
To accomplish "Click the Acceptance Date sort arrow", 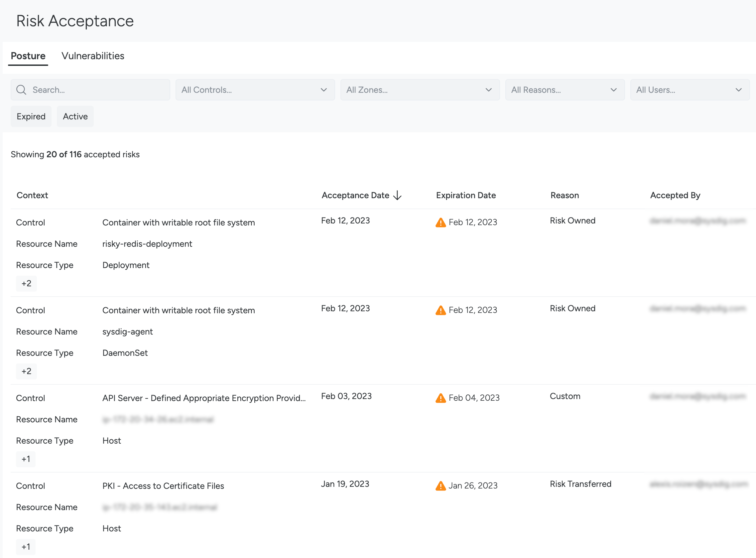I will click(x=397, y=195).
